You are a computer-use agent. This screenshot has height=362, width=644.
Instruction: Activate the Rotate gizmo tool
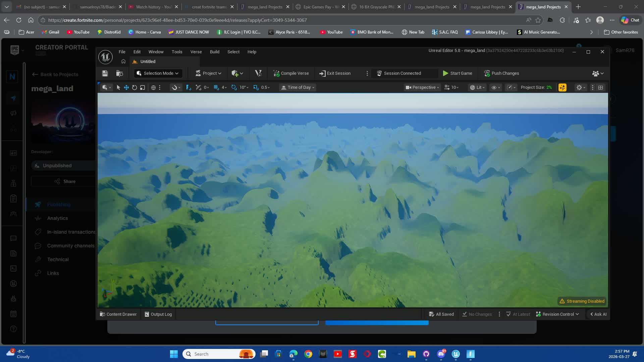pyautogui.click(x=135, y=87)
